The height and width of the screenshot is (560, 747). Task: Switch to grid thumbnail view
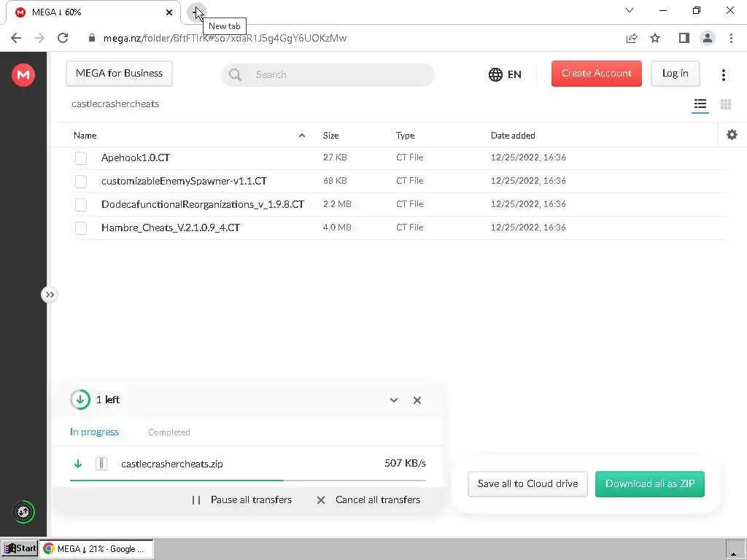pos(726,104)
